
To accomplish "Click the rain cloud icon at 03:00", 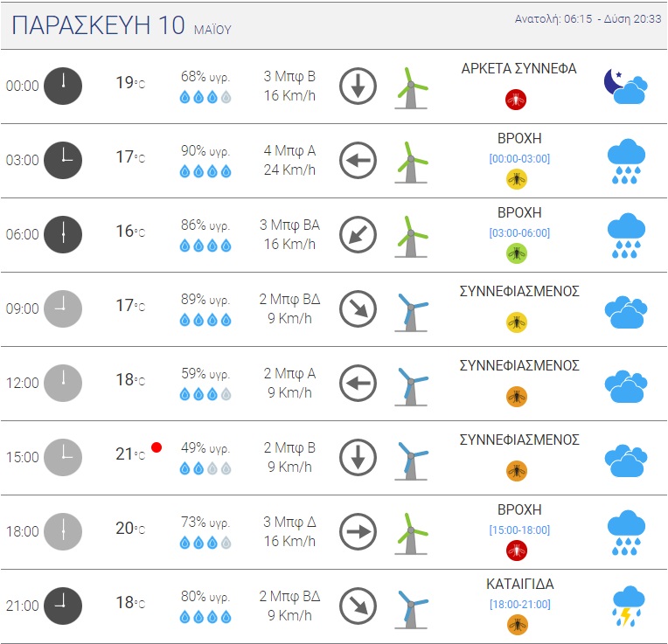I will (x=626, y=161).
